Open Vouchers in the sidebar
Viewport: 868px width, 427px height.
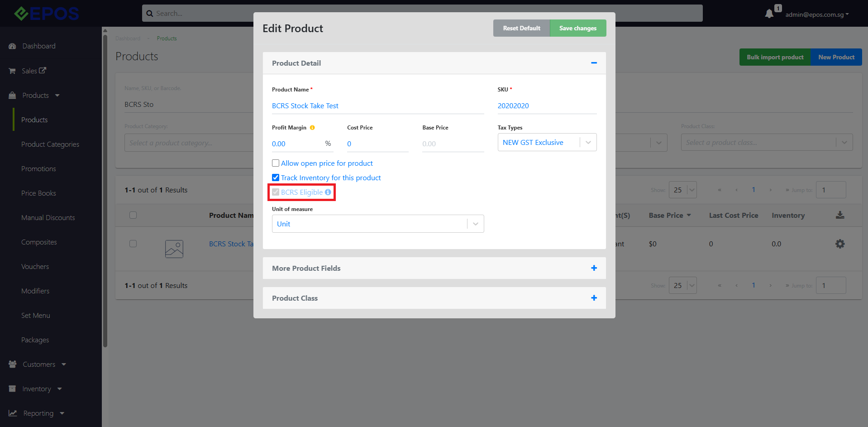point(35,266)
